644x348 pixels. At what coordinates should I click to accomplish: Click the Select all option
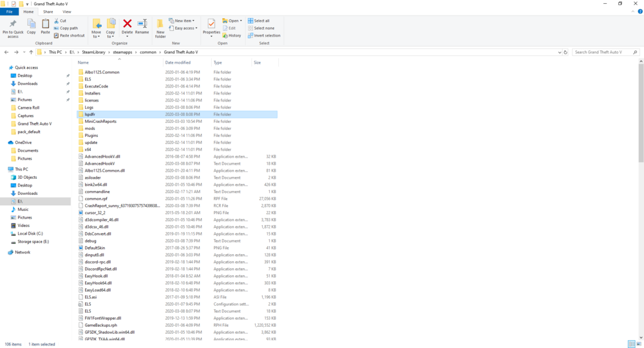click(x=258, y=21)
